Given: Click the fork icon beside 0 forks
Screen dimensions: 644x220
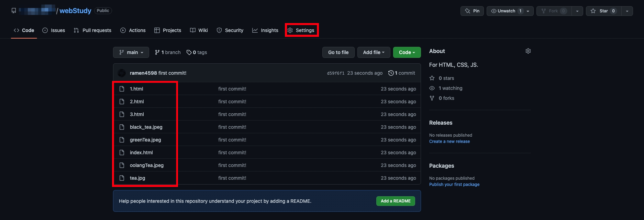Looking at the screenshot, I should [x=432, y=98].
